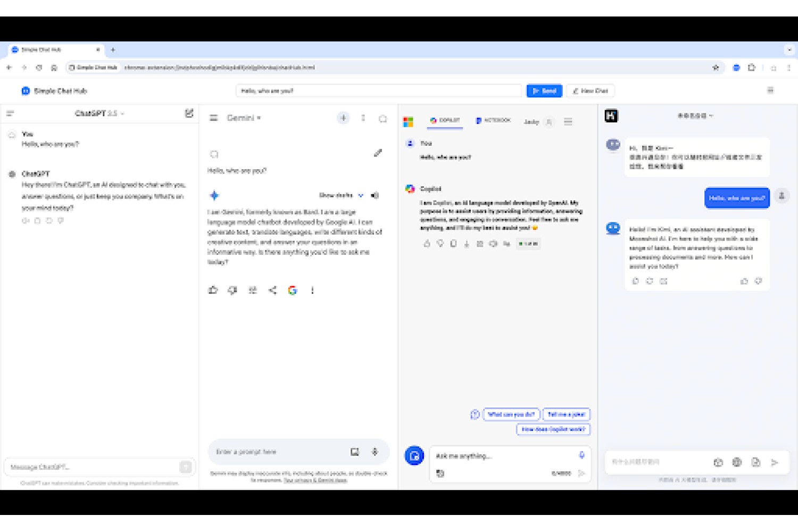
Task: Edit the Gemini prompt with pencil icon
Action: (378, 153)
